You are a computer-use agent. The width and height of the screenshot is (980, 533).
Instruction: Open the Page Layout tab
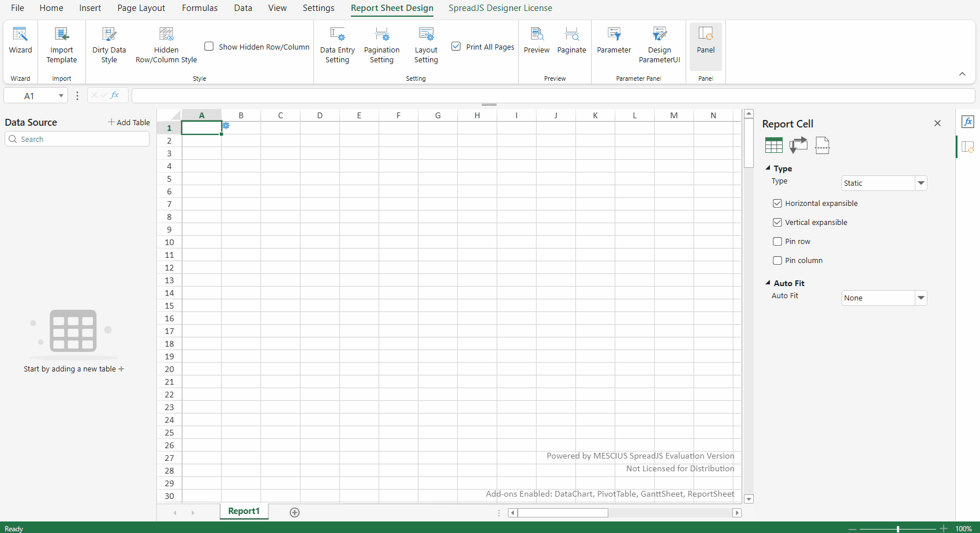141,8
